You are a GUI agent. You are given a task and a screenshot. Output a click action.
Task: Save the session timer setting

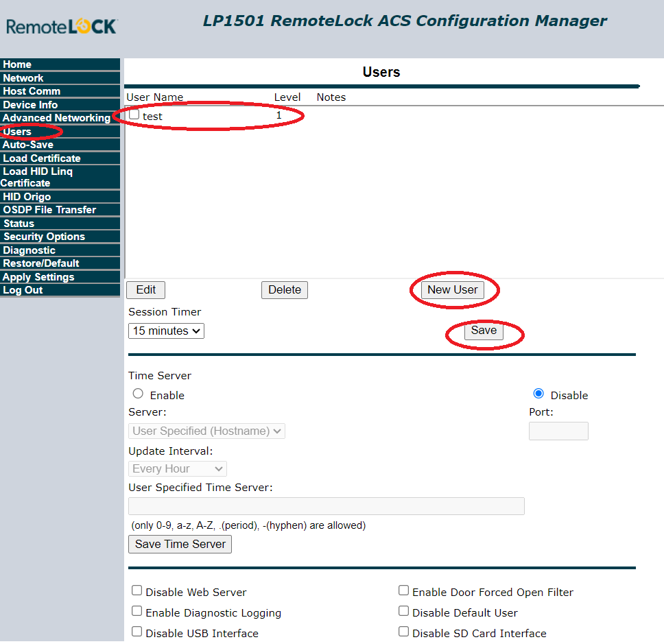click(x=484, y=331)
